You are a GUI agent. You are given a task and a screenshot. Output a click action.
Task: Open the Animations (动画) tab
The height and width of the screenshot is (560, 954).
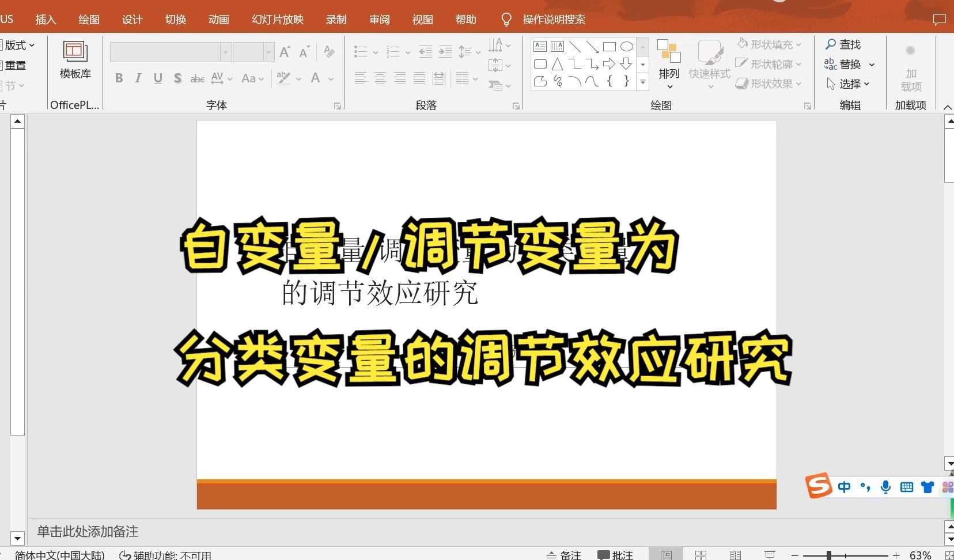click(x=218, y=20)
